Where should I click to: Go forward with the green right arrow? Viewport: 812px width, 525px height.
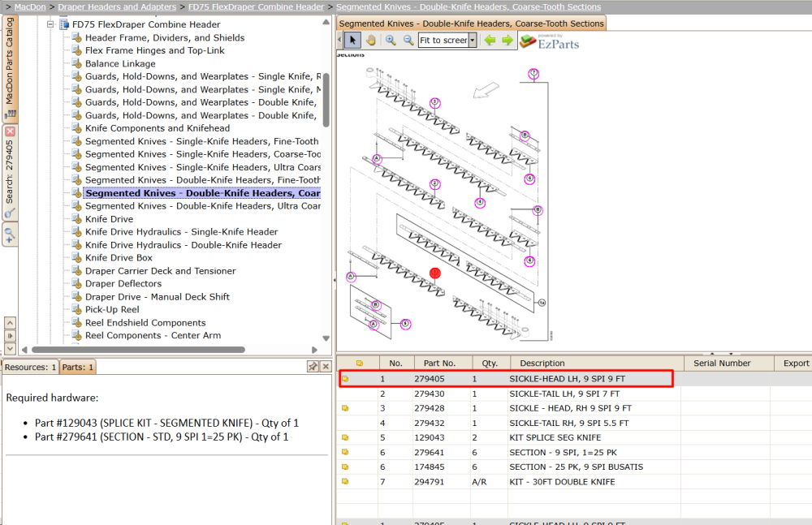pyautogui.click(x=507, y=40)
